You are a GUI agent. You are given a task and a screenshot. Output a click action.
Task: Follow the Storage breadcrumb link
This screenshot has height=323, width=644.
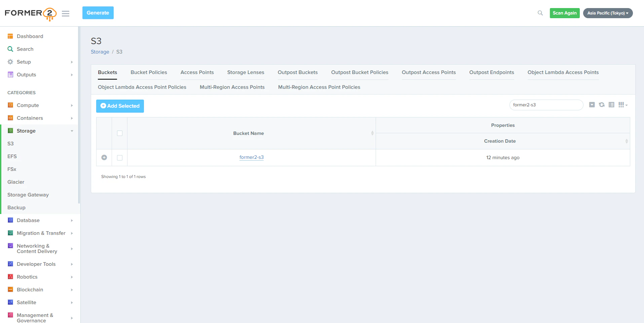[100, 52]
